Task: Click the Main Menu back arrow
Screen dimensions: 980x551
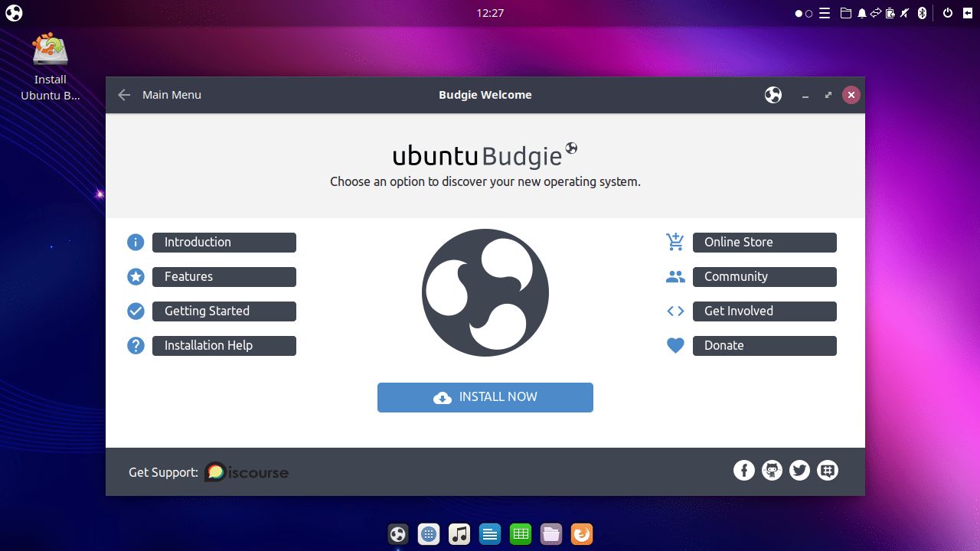Action: click(124, 95)
